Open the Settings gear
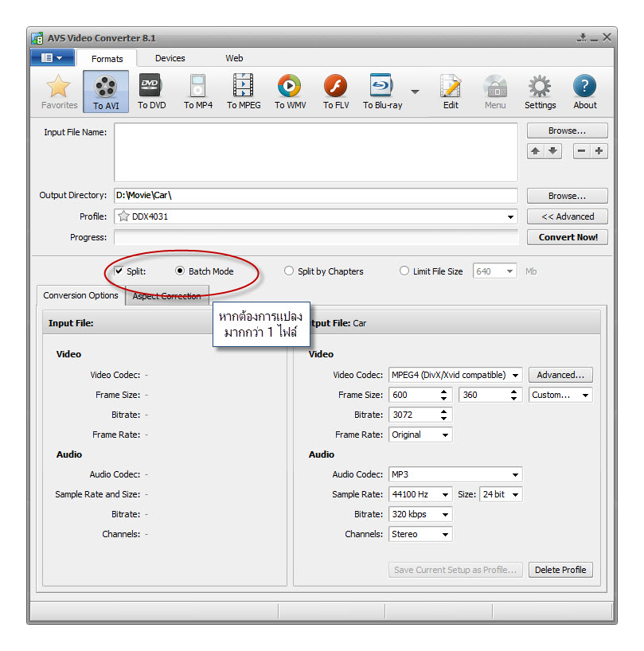The height and width of the screenshot is (651, 644). click(x=541, y=92)
